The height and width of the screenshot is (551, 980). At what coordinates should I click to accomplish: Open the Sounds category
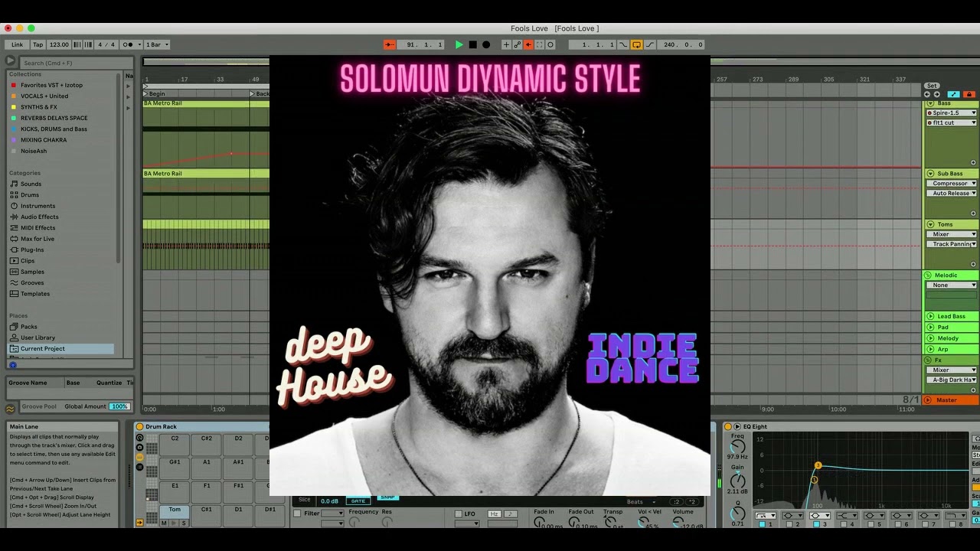coord(31,184)
